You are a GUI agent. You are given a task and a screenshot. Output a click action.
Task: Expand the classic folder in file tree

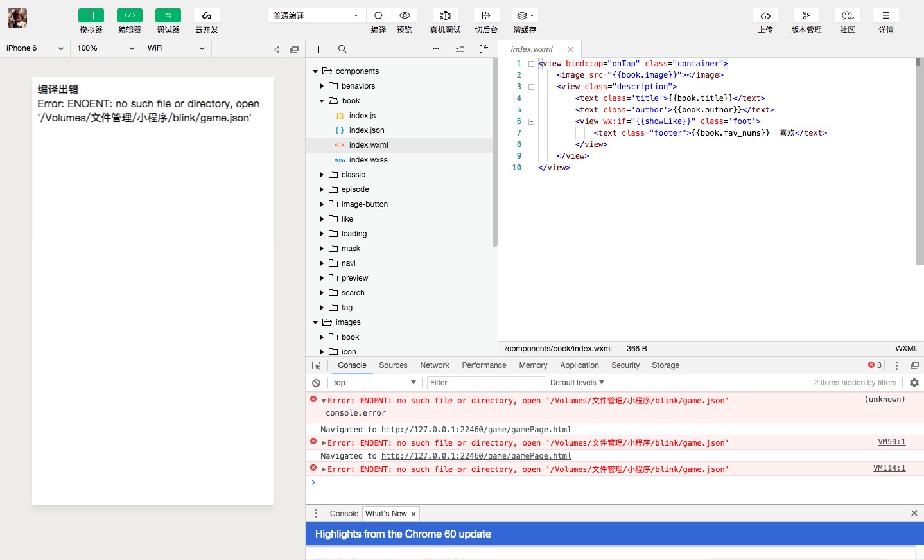click(x=353, y=175)
